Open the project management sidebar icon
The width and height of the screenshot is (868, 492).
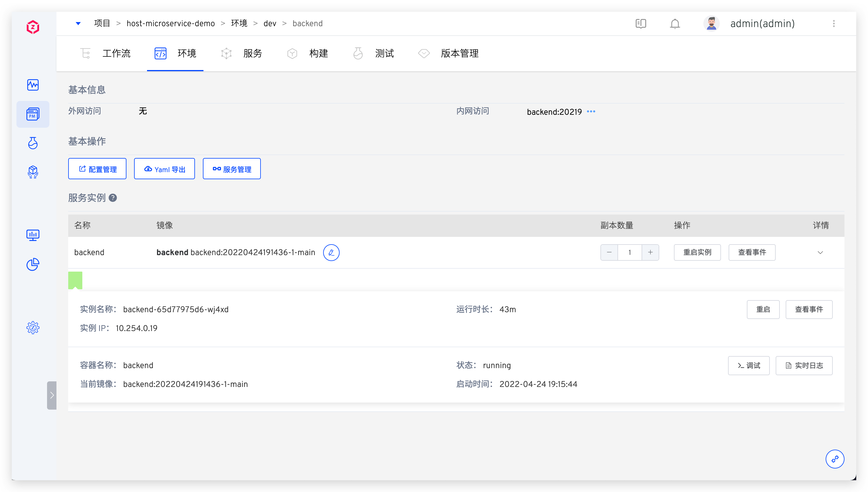(33, 114)
